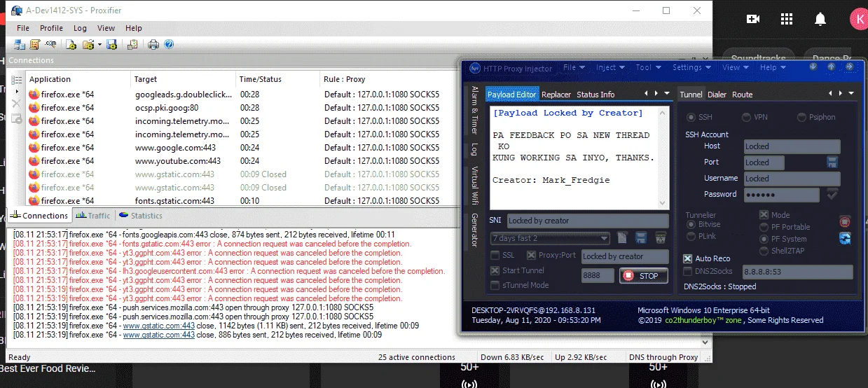Expand tab list arrow beside Status Info tab
This screenshot has height=388, width=868.
[x=666, y=93]
